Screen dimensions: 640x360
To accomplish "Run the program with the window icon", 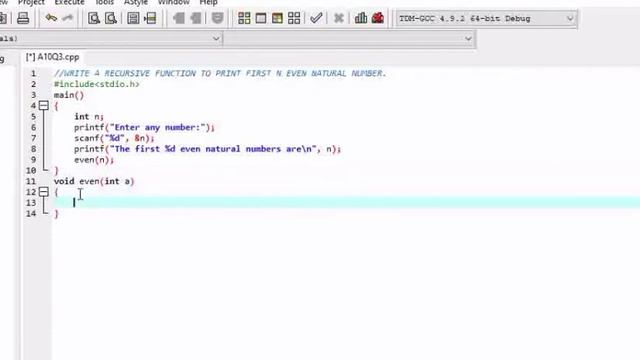I will [x=261, y=18].
